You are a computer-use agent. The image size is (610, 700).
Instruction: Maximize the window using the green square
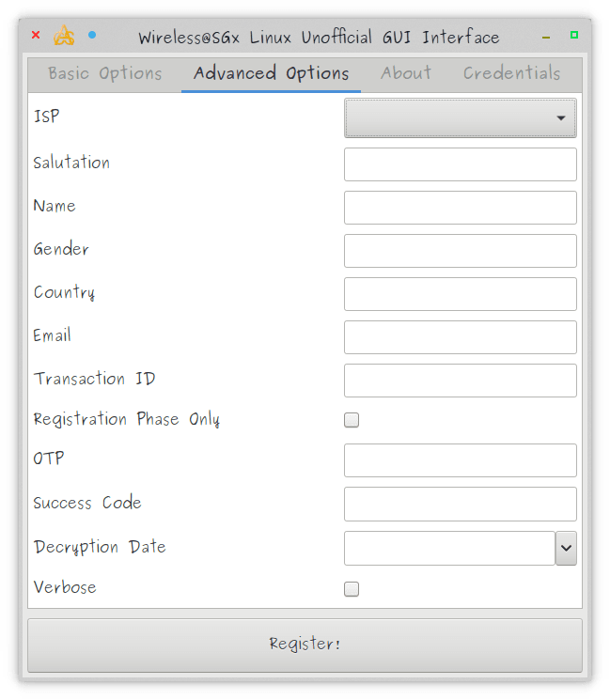click(574, 35)
